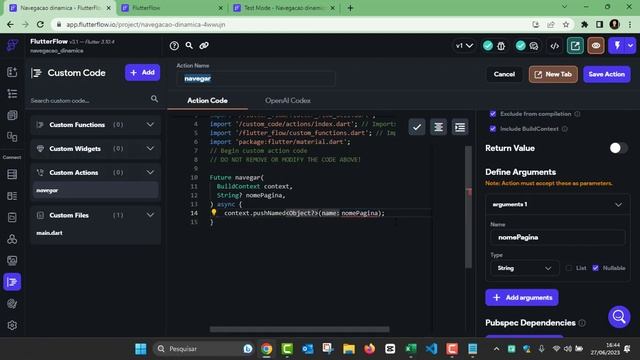
Task: Click the Add custom code button
Action: point(142,73)
